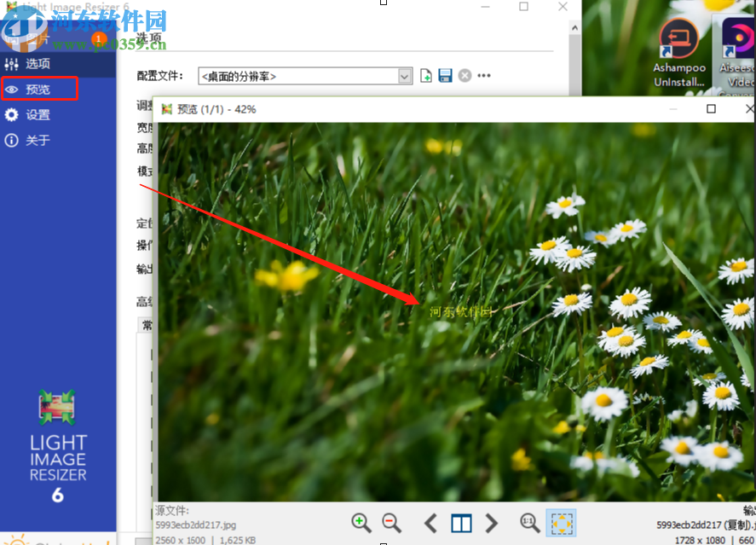756x545 pixels.
Task: Select the zoom out magnifier tool
Action: 390,523
